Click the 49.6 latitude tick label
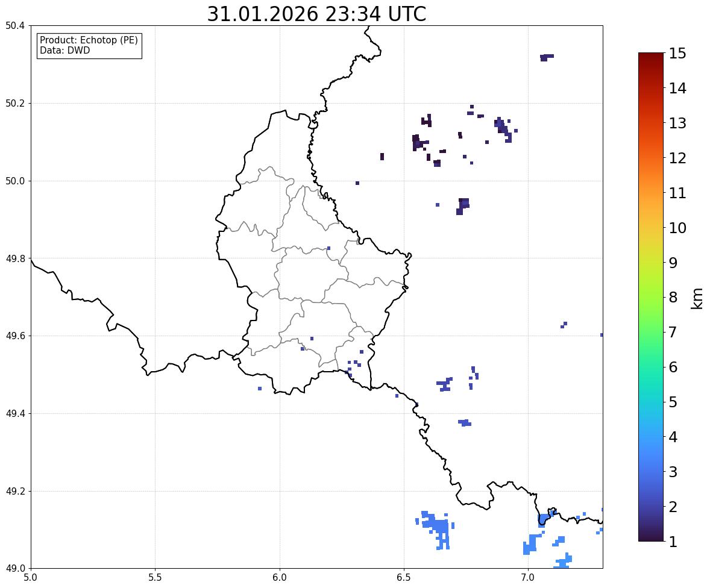The height and width of the screenshot is (588, 710). tap(15, 336)
